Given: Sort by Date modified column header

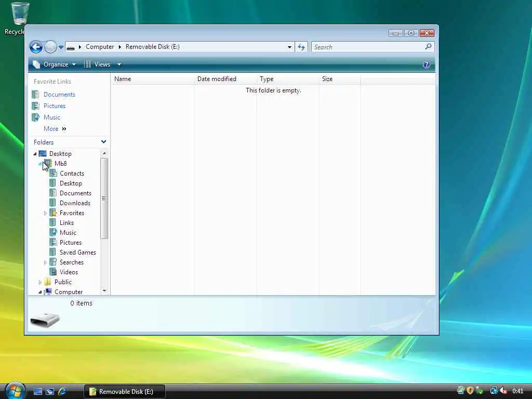Looking at the screenshot, I should (225, 79).
